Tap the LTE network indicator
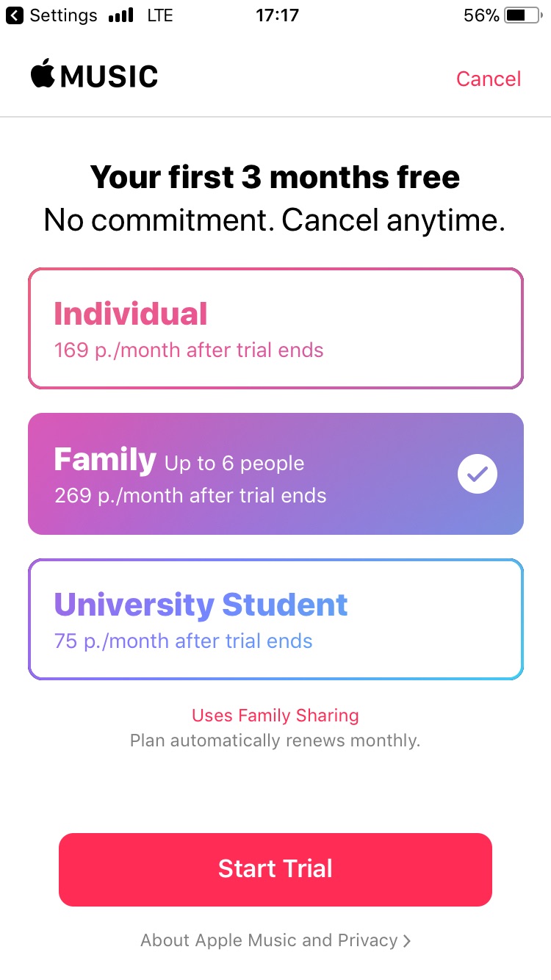 [160, 15]
